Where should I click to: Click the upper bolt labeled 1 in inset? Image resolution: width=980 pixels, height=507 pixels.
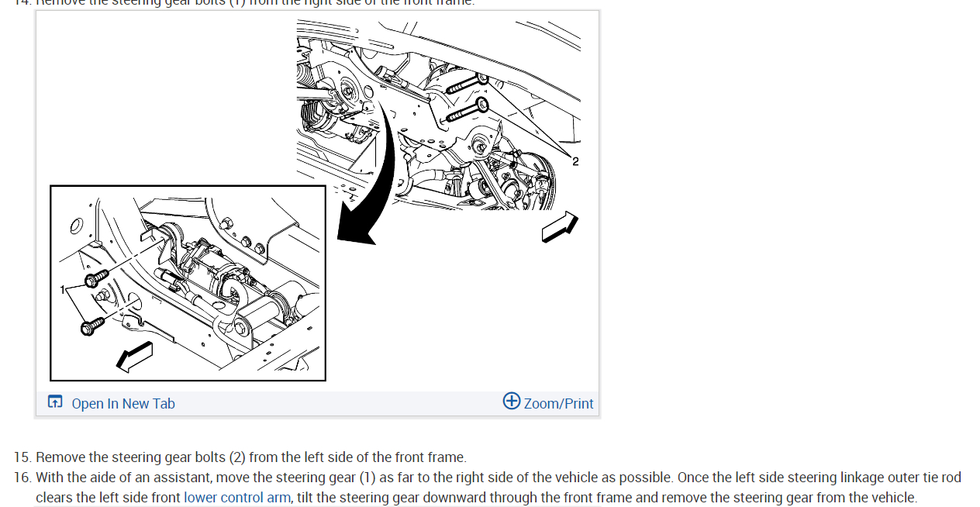(95, 275)
